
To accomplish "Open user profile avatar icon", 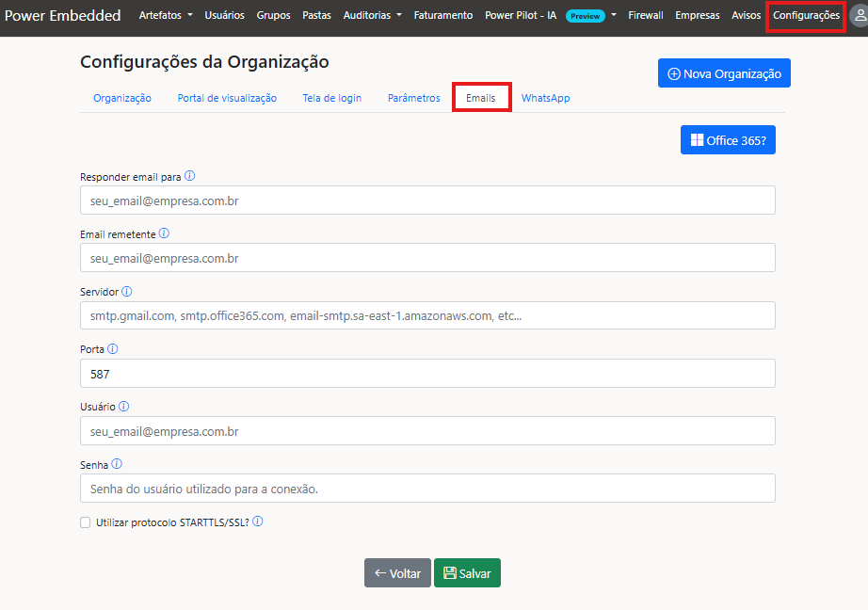I will click(859, 16).
